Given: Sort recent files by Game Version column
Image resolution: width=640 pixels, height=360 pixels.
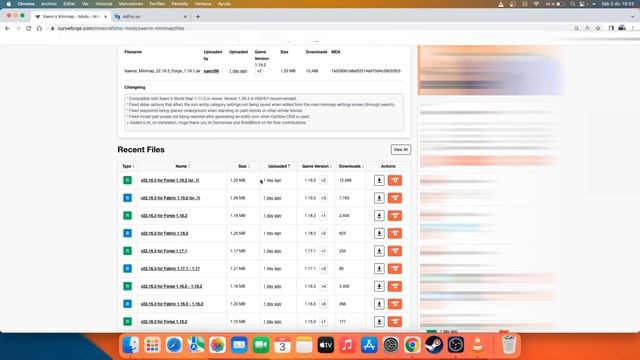Looking at the screenshot, I should pyautogui.click(x=317, y=166).
